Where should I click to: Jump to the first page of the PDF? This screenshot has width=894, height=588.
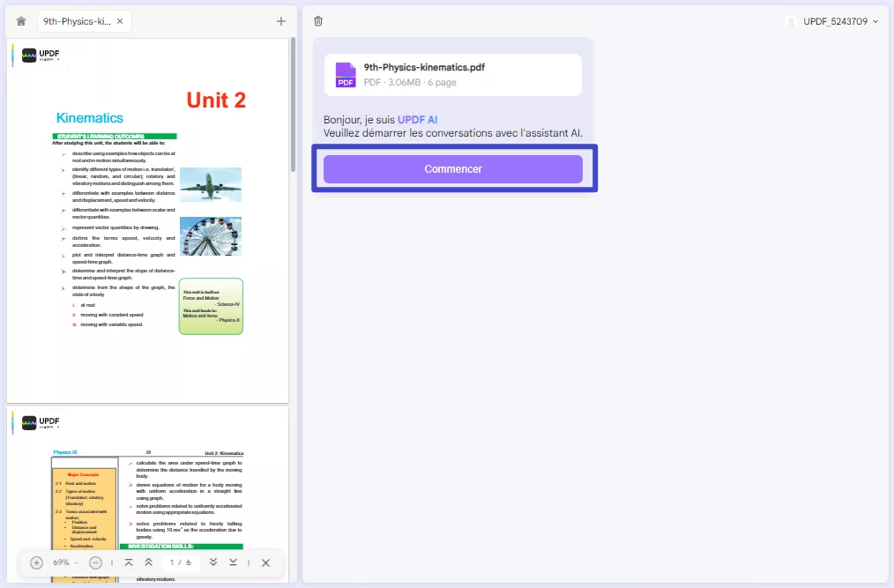(129, 562)
